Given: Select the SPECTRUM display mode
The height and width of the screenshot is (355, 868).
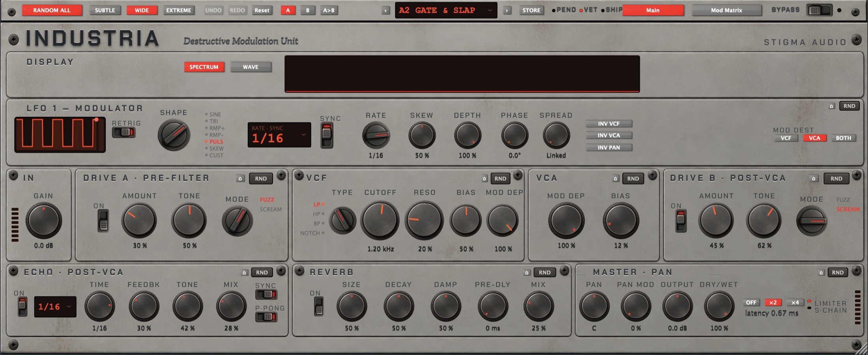Looking at the screenshot, I should (x=204, y=67).
